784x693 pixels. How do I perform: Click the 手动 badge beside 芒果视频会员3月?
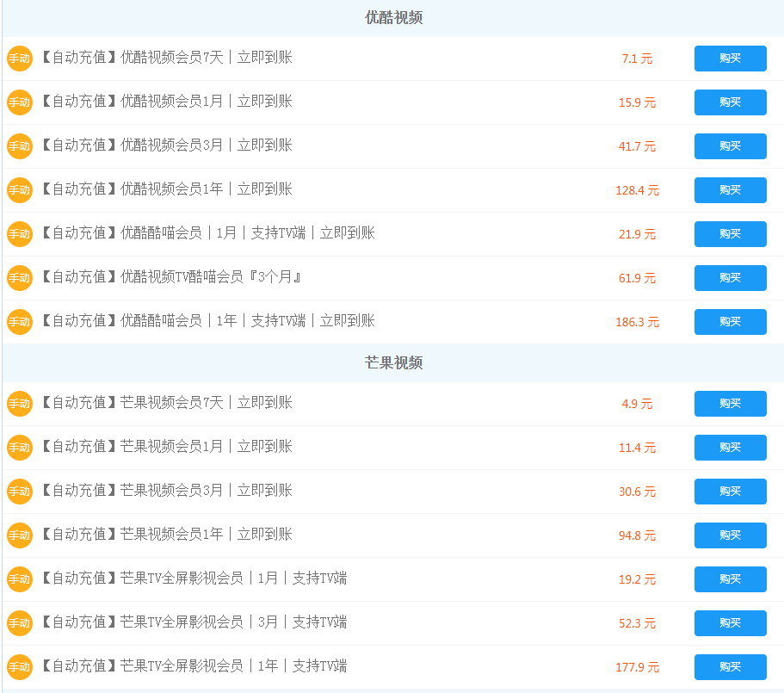(x=20, y=492)
